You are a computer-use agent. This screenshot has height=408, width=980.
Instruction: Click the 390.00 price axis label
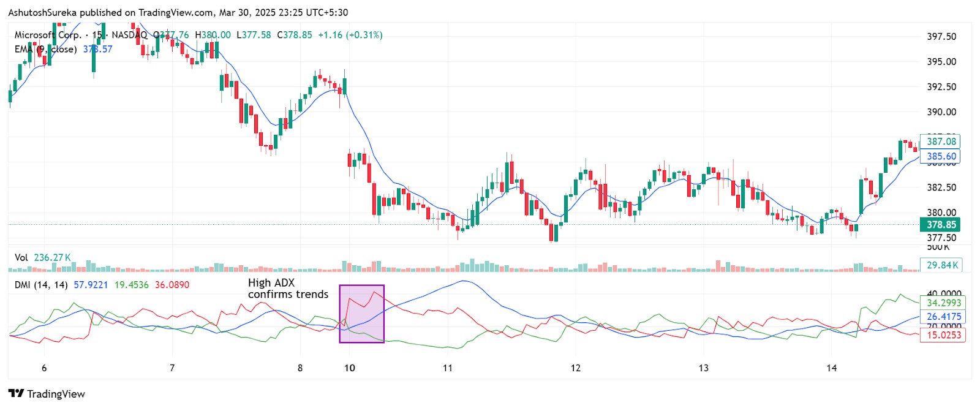[x=941, y=112]
